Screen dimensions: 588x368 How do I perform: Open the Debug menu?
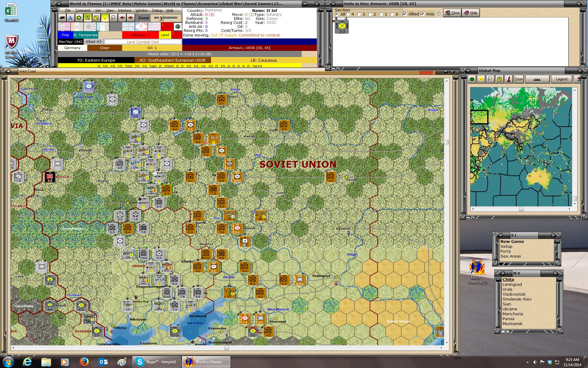[157, 10]
